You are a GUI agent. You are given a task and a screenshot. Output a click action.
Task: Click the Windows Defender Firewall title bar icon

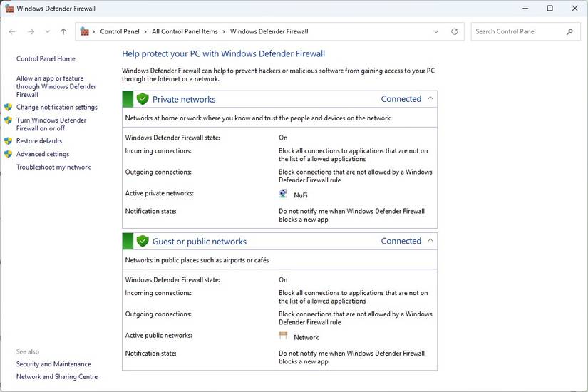tap(9, 9)
